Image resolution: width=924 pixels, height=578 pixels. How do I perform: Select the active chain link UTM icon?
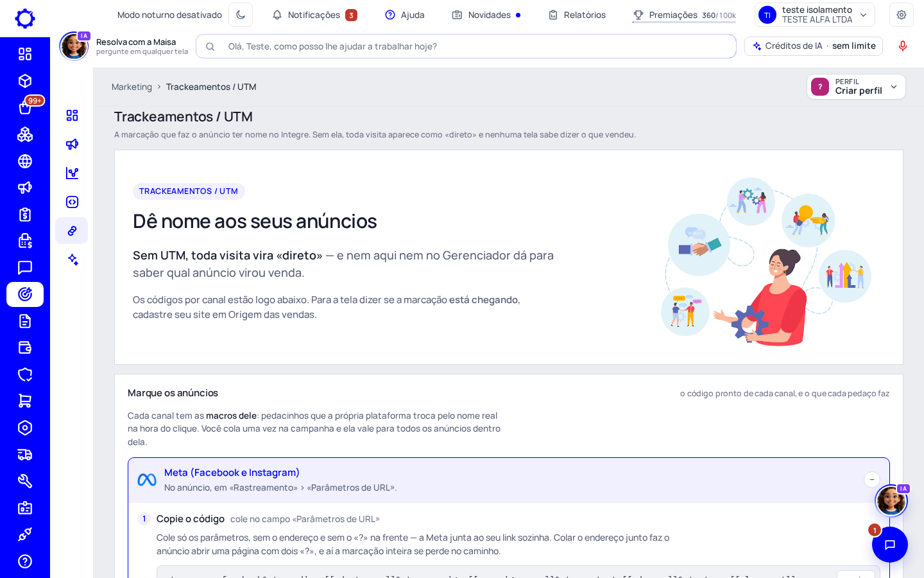(x=72, y=231)
